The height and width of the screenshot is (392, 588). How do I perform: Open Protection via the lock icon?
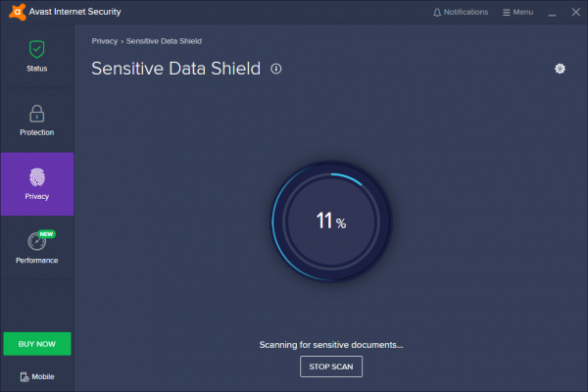point(36,113)
